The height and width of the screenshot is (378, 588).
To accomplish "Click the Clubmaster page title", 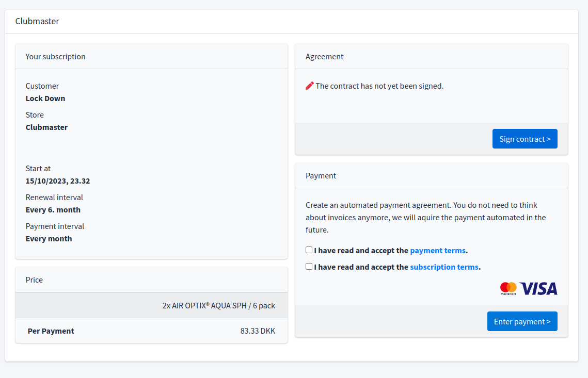I will (x=37, y=21).
